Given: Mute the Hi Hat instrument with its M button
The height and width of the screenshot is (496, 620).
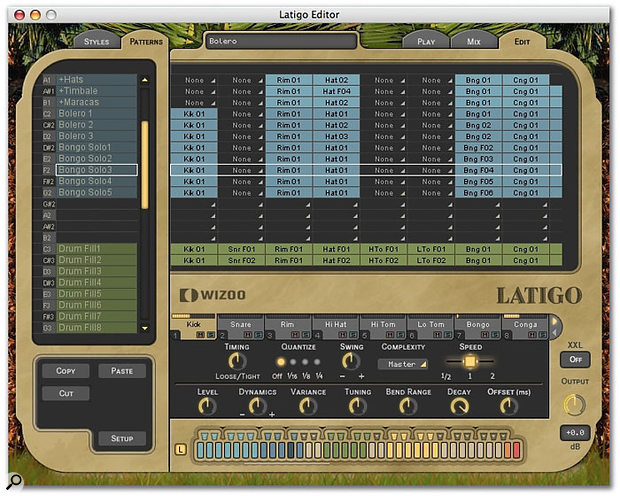Looking at the screenshot, I should tap(342, 335).
